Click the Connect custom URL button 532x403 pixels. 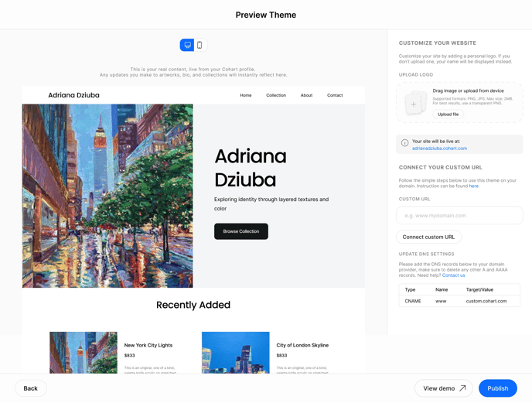(x=428, y=237)
